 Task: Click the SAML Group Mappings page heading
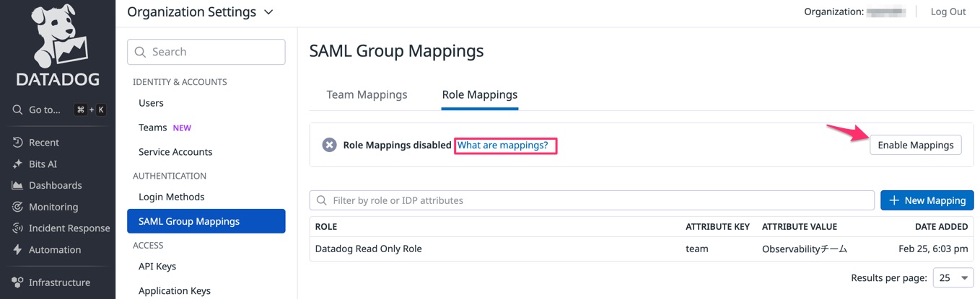(396, 51)
